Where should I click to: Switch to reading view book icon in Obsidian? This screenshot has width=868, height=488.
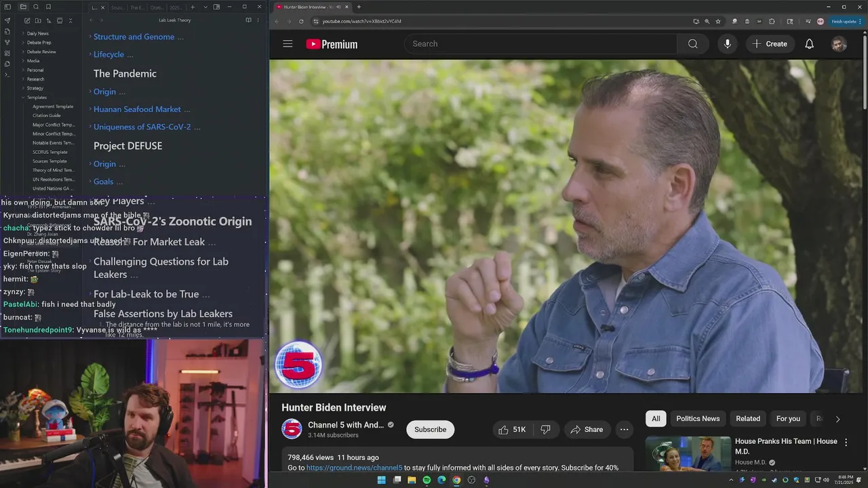pyautogui.click(x=248, y=20)
